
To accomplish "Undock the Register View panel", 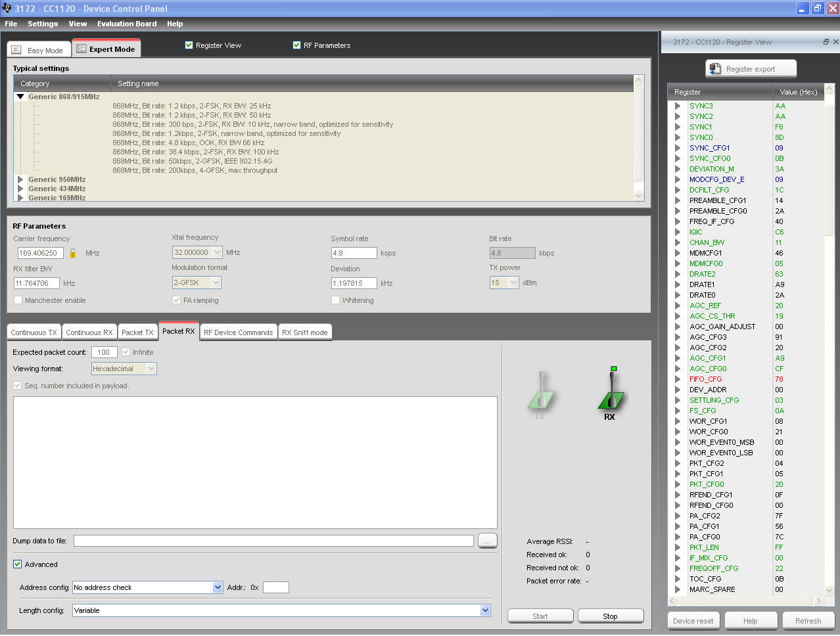I will tap(826, 42).
